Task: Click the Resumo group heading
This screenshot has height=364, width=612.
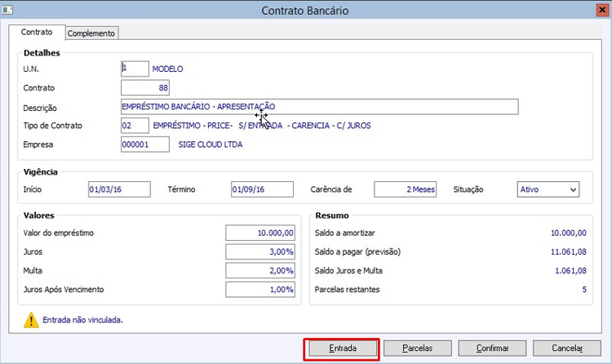Action: [x=332, y=215]
